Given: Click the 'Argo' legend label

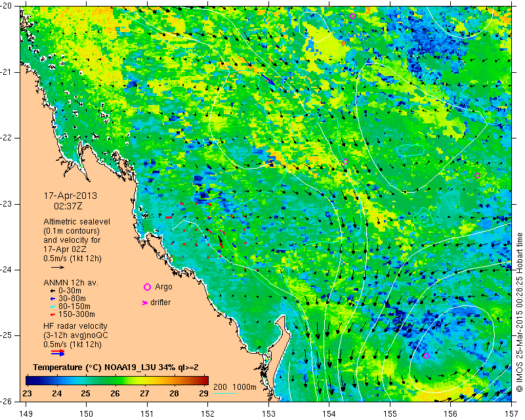Looking at the screenshot, I should coord(163,287).
